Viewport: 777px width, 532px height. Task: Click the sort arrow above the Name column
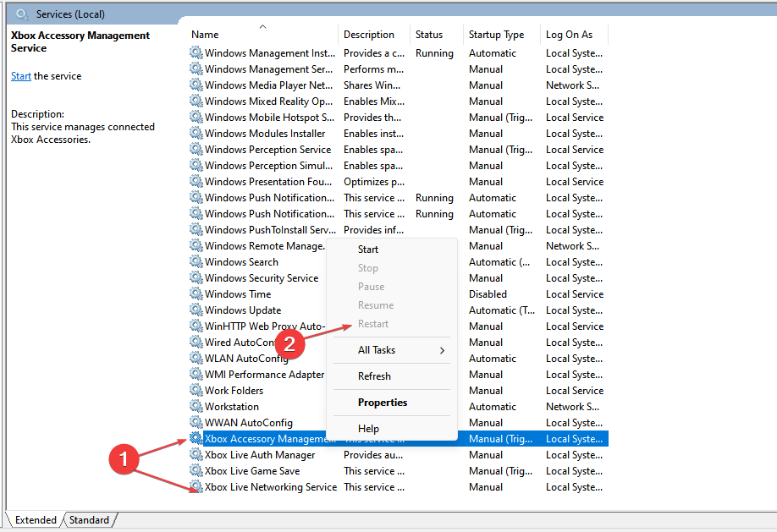click(x=263, y=26)
